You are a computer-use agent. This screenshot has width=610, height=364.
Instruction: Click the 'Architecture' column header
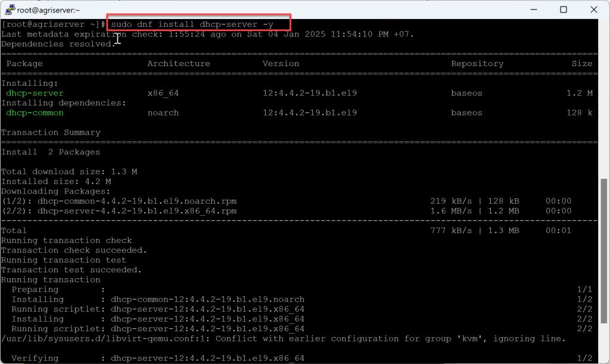pyautogui.click(x=179, y=63)
